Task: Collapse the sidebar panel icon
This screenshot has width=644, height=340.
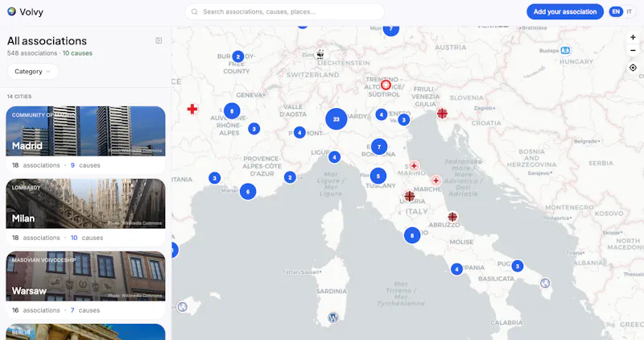Action: [x=159, y=40]
